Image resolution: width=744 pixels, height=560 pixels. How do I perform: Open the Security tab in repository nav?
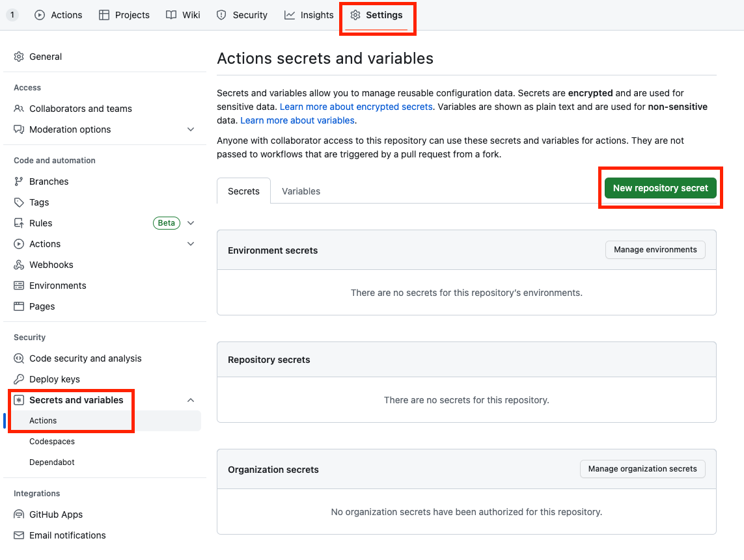click(242, 15)
